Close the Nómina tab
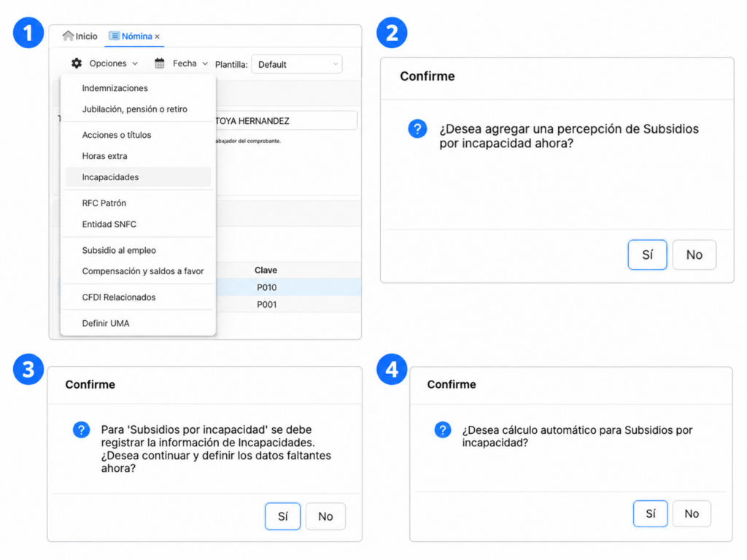The image size is (747, 560). click(x=158, y=36)
